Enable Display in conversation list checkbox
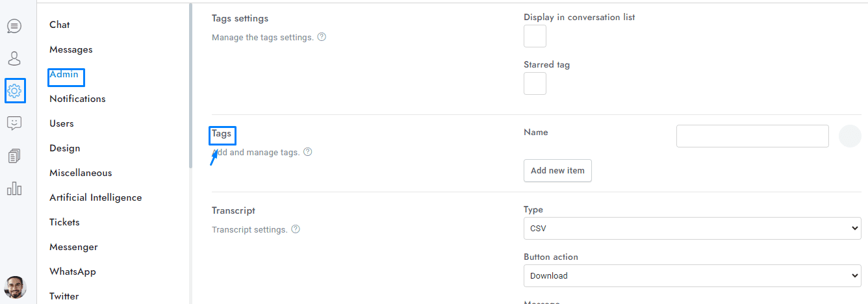 pos(535,36)
